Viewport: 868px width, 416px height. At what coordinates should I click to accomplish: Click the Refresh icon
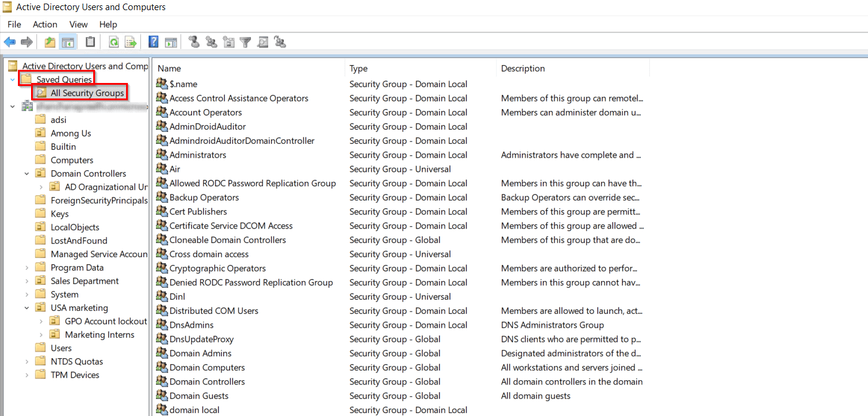pos(114,41)
